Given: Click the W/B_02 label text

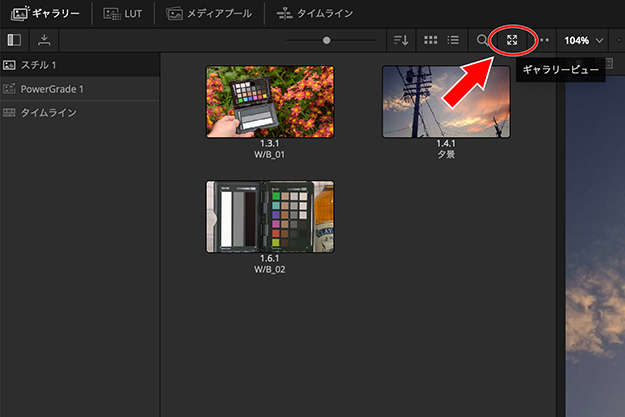Looking at the screenshot, I should click(x=269, y=269).
